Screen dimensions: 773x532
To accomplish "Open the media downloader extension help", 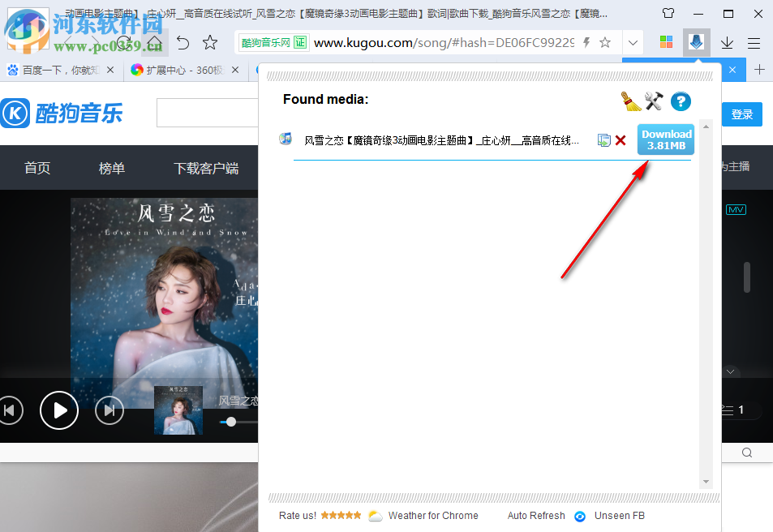I will [681, 101].
